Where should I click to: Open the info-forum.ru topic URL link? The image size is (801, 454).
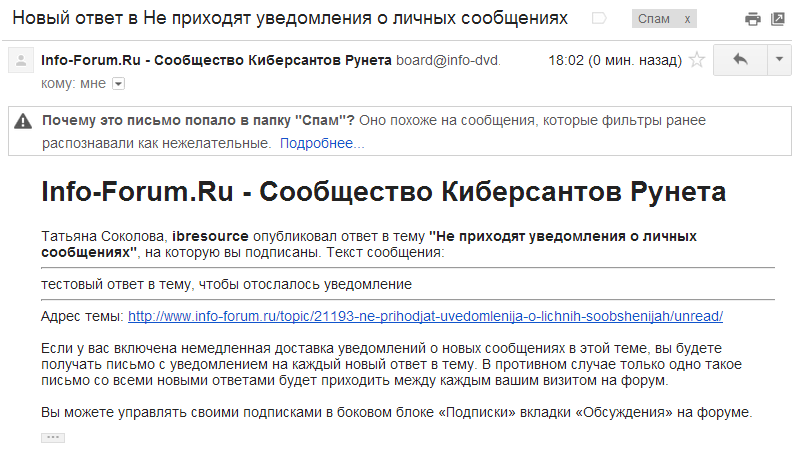tap(425, 316)
